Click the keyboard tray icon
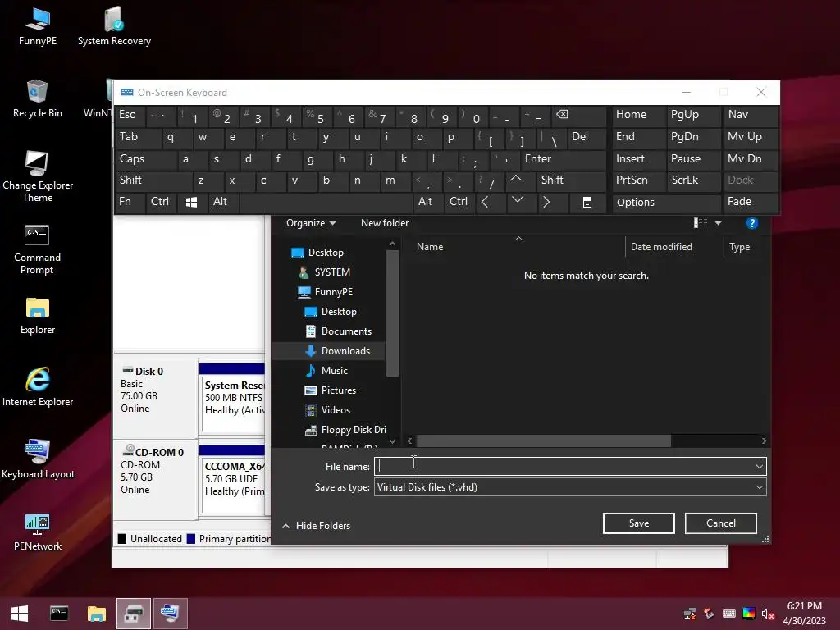Screen dimensions: 840x630 (728, 614)
